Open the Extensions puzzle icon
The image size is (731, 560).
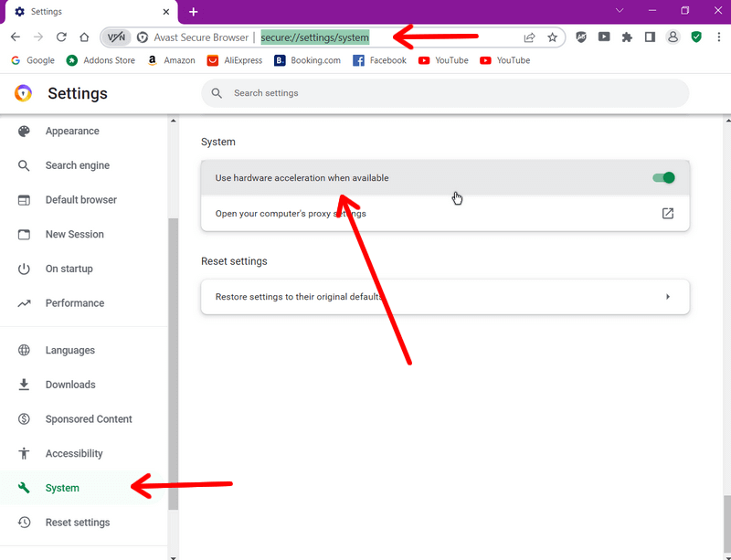pos(627,37)
